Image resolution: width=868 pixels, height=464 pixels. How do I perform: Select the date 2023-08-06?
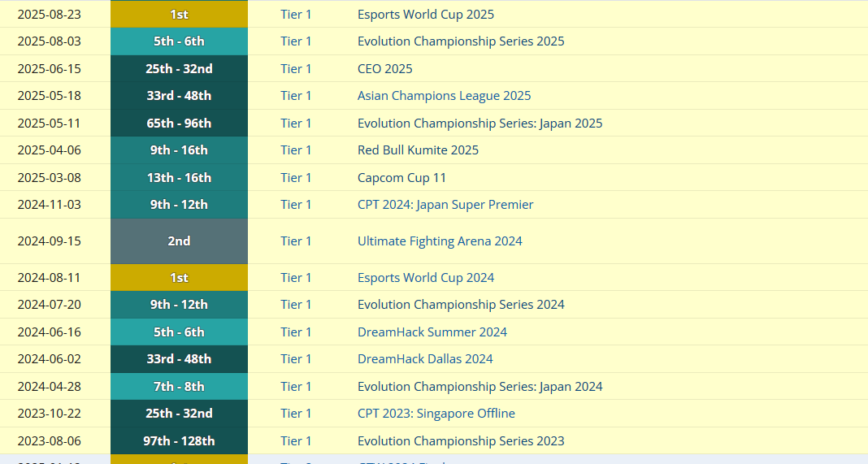pyautogui.click(x=50, y=440)
